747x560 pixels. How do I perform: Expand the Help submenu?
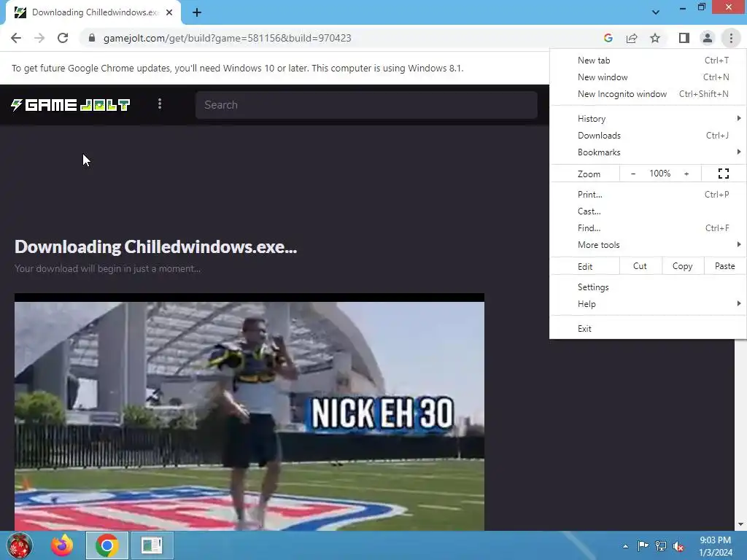pyautogui.click(x=648, y=304)
